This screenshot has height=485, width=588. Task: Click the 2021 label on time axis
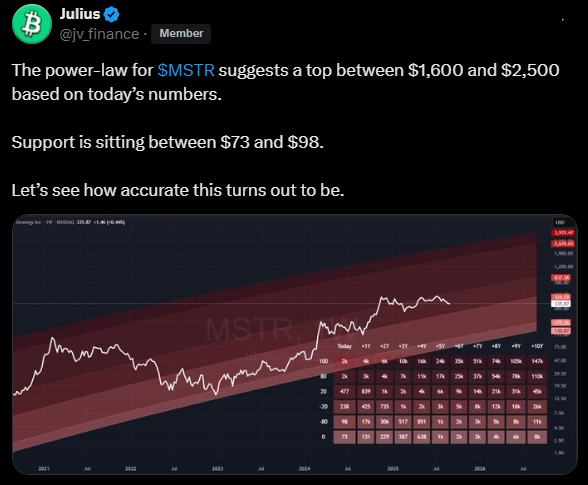[x=44, y=468]
